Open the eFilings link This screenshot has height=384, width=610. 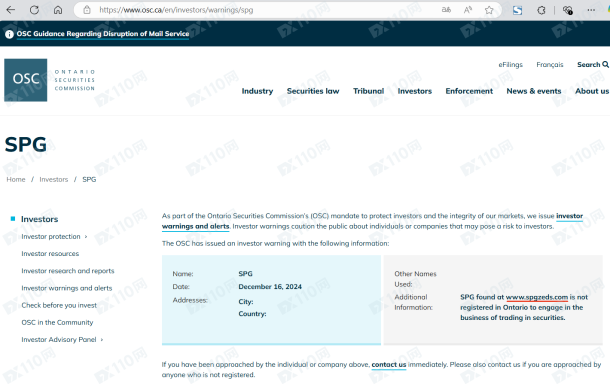coord(510,65)
